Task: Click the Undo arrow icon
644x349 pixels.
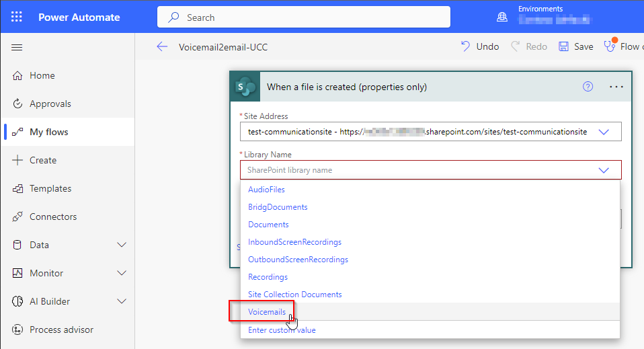Action: click(x=465, y=46)
